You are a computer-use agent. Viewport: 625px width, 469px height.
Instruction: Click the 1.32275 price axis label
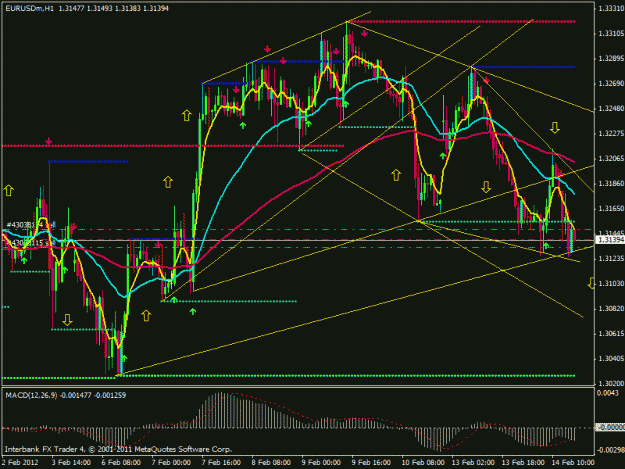coord(611,133)
